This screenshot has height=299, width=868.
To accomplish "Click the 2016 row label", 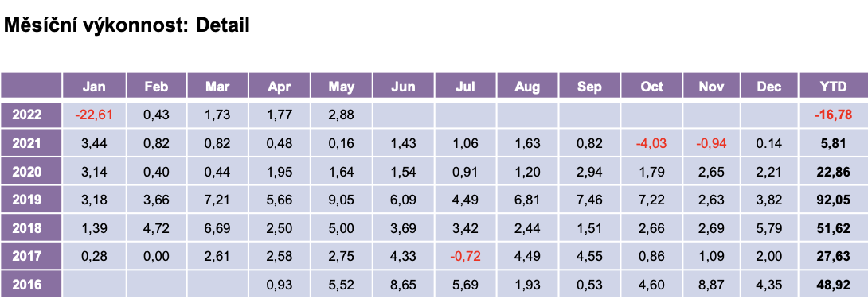I will pos(30,284).
